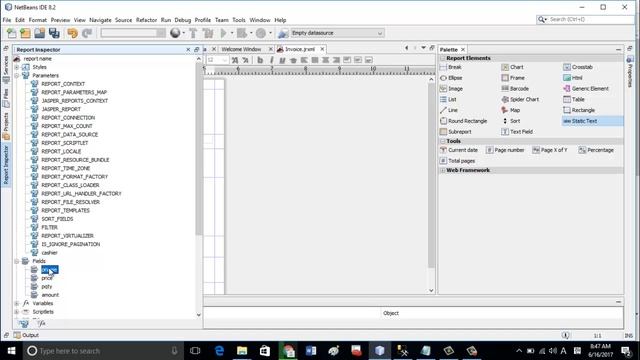The height and width of the screenshot is (360, 640).
Task: Open Windows Start menu
Action: pos(11,351)
